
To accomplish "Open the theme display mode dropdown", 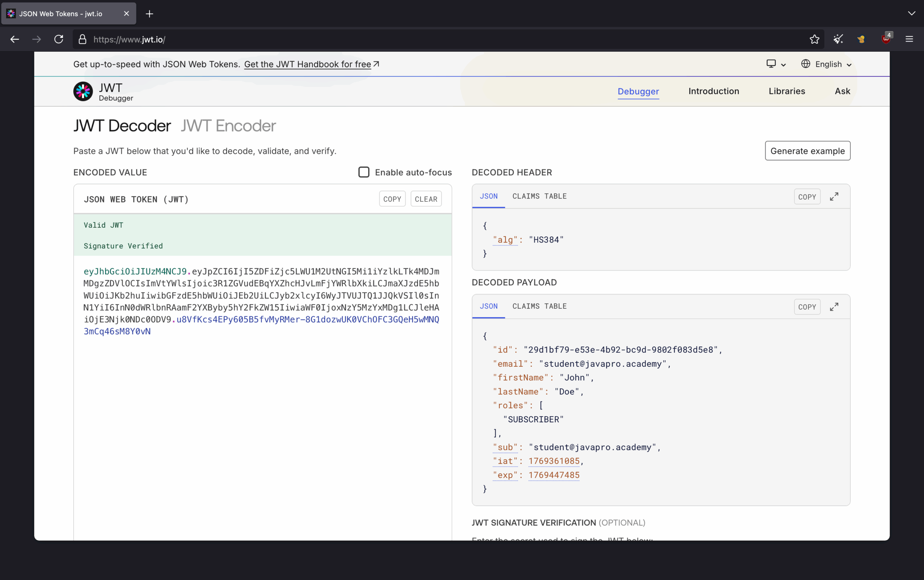I will pyautogui.click(x=775, y=64).
